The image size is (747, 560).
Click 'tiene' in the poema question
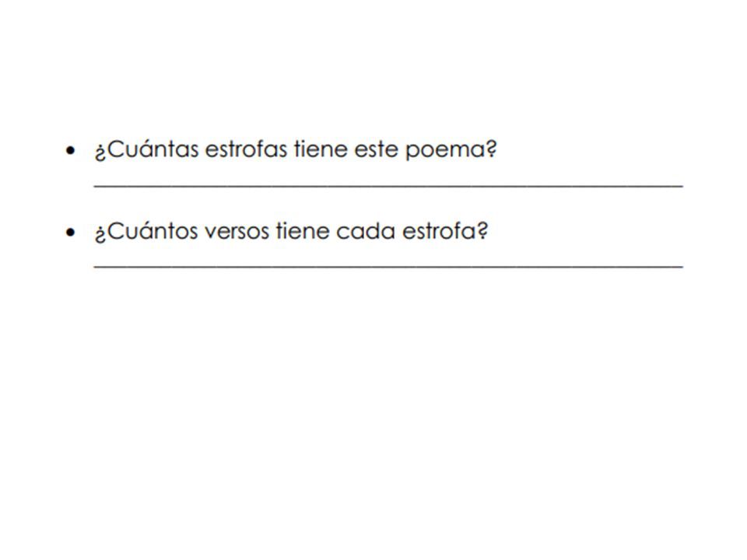click(321, 149)
